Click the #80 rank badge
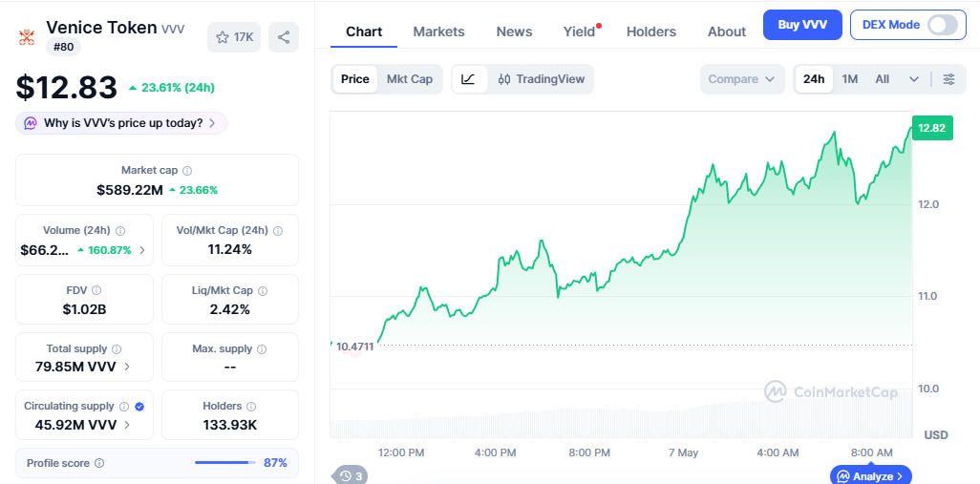The width and height of the screenshot is (980, 484). [x=63, y=46]
